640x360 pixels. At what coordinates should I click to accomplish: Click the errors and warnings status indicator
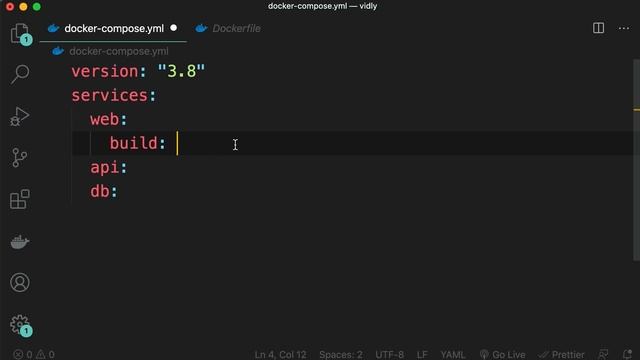tap(34, 354)
